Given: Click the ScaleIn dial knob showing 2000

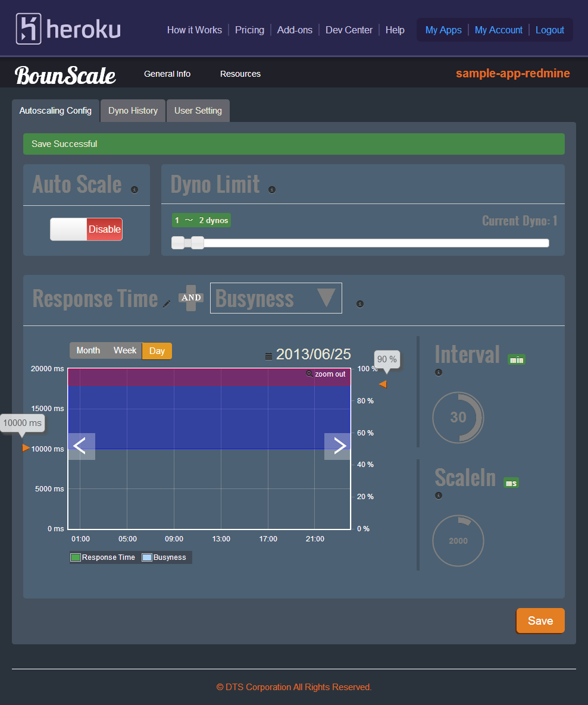Looking at the screenshot, I should click(458, 540).
